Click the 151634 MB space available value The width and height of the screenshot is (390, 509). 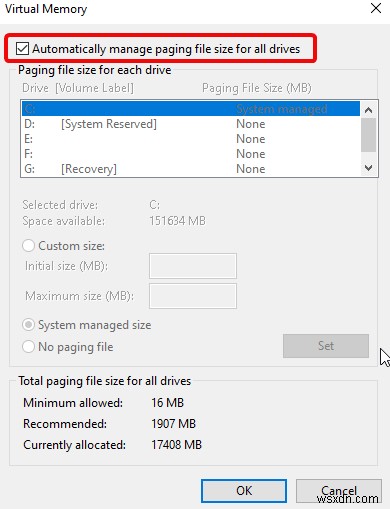[x=177, y=221]
